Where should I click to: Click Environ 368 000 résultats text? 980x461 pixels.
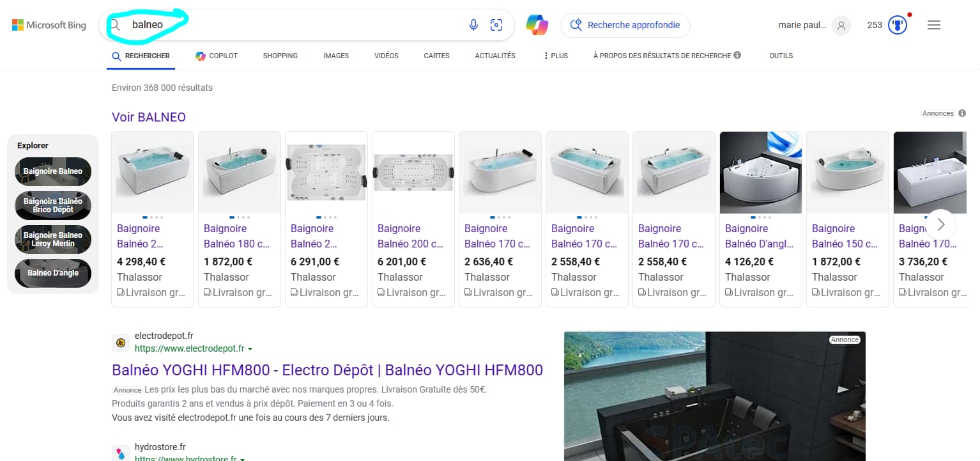(x=162, y=88)
